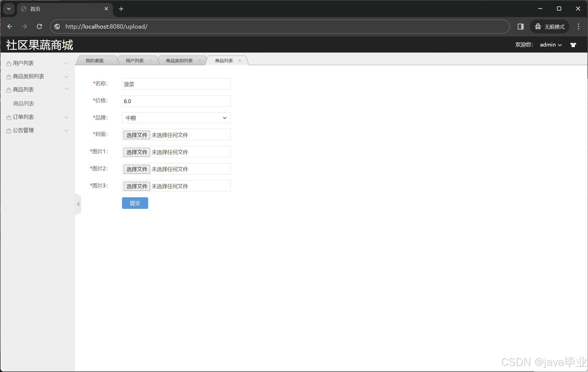
Task: Click the skin theme shirt icon
Action: 573,45
